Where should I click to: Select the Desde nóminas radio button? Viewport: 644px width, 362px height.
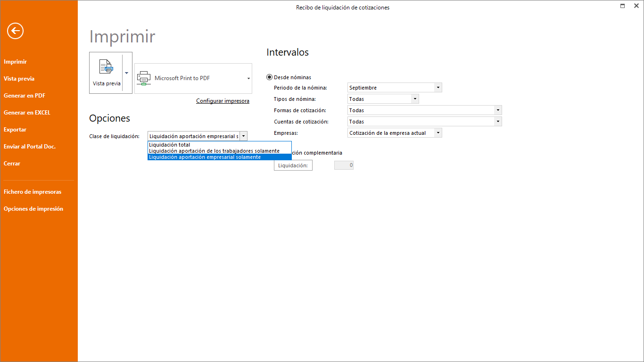coord(270,77)
